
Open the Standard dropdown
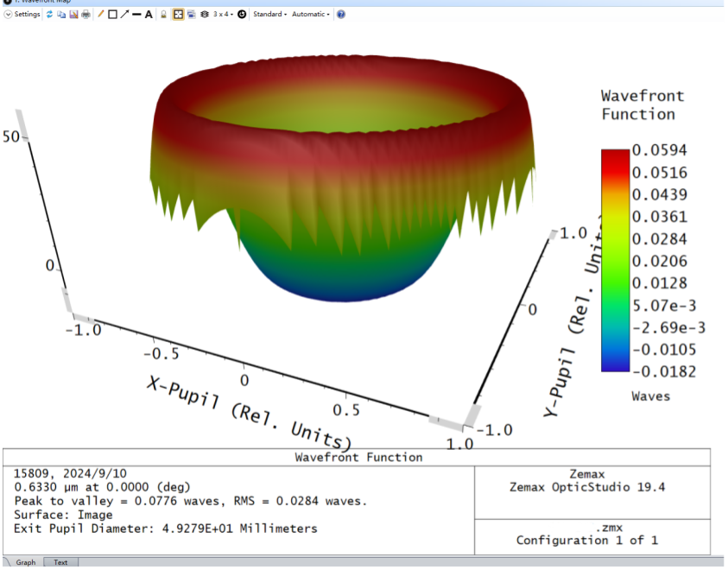tap(269, 15)
